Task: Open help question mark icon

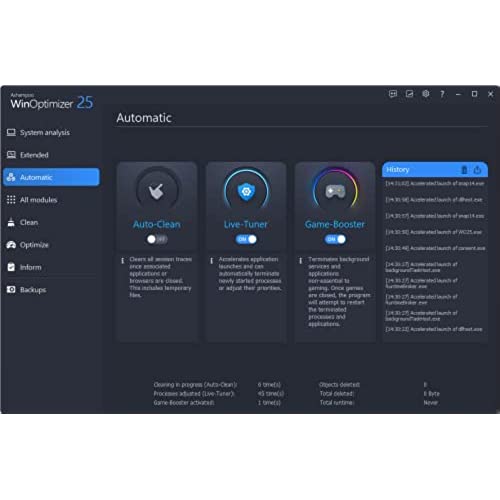Action: (x=442, y=94)
